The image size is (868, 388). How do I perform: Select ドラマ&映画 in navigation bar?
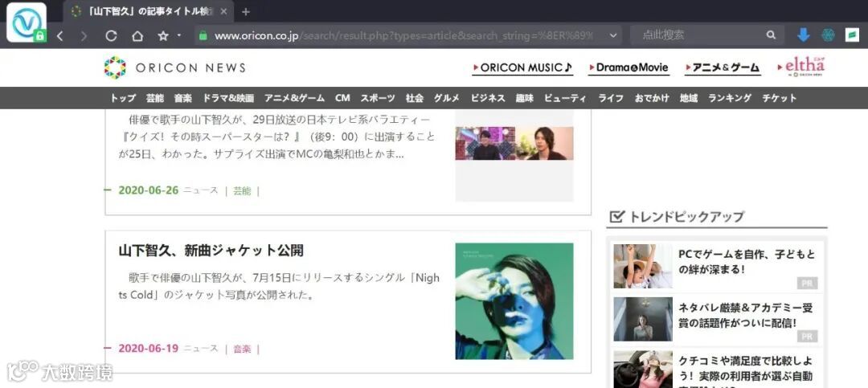[x=228, y=98]
